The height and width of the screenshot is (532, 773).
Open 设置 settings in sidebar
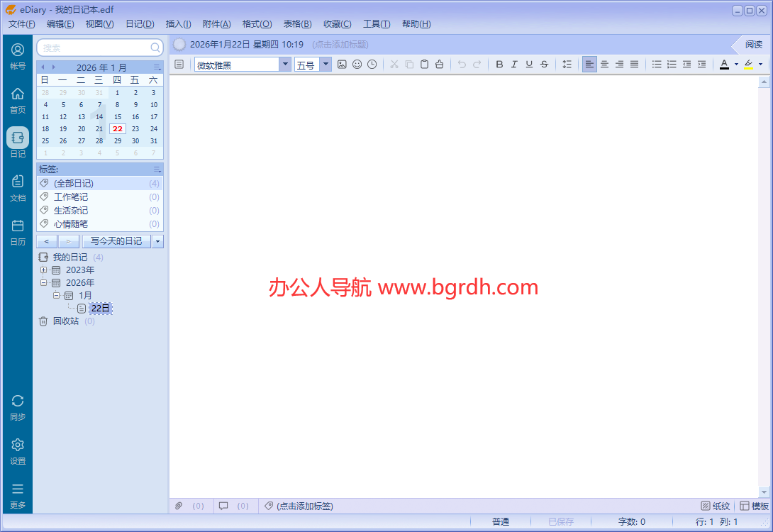click(18, 451)
